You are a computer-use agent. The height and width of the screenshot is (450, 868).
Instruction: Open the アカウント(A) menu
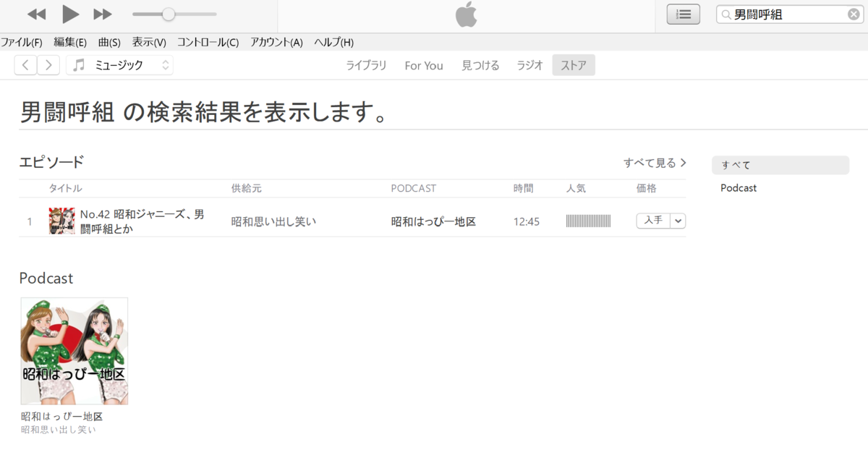(x=276, y=42)
